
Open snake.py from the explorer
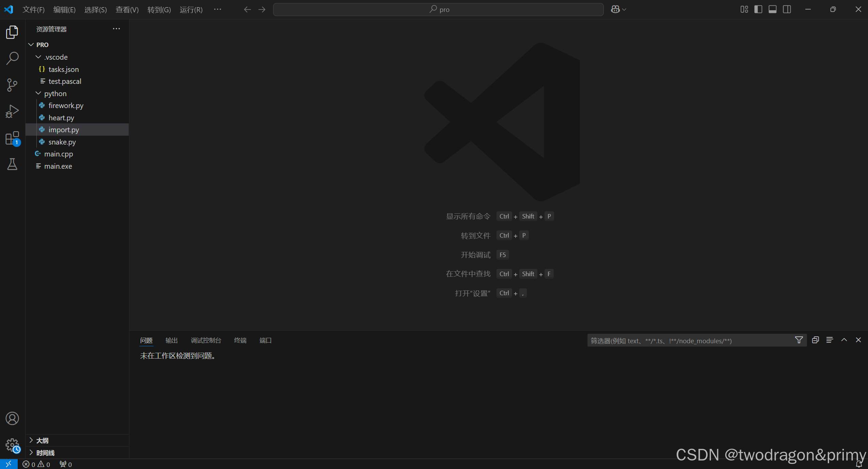point(62,142)
